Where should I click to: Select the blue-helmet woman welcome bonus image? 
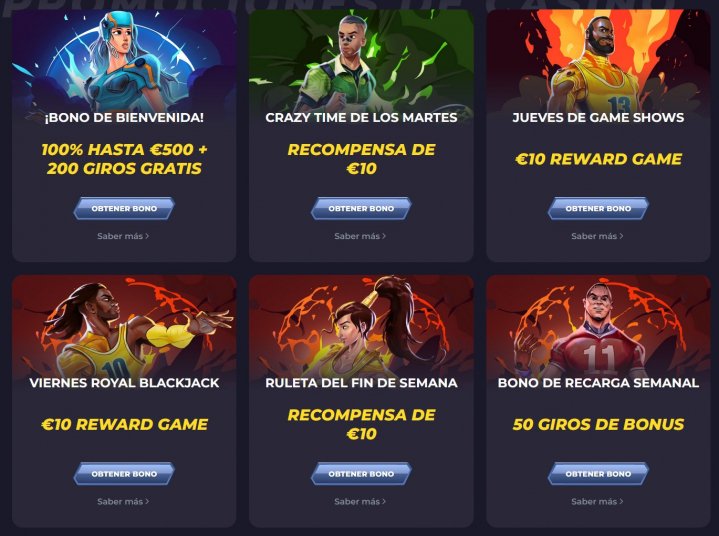pos(124,60)
